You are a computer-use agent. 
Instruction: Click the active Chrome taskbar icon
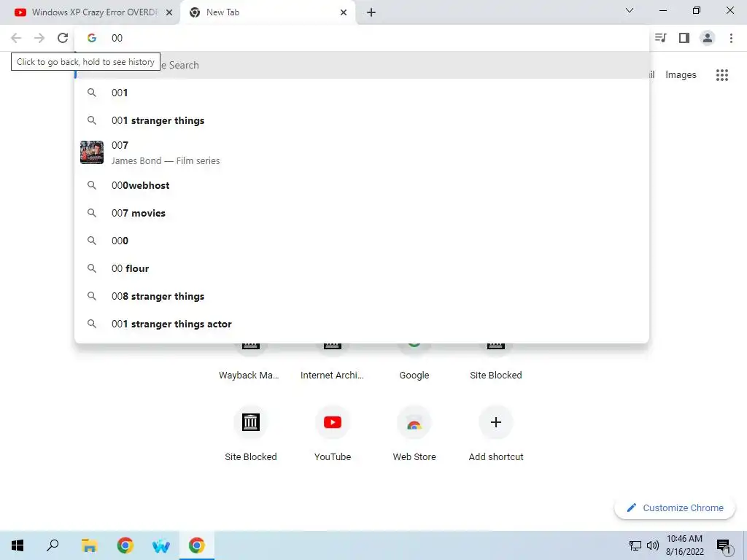point(197,545)
